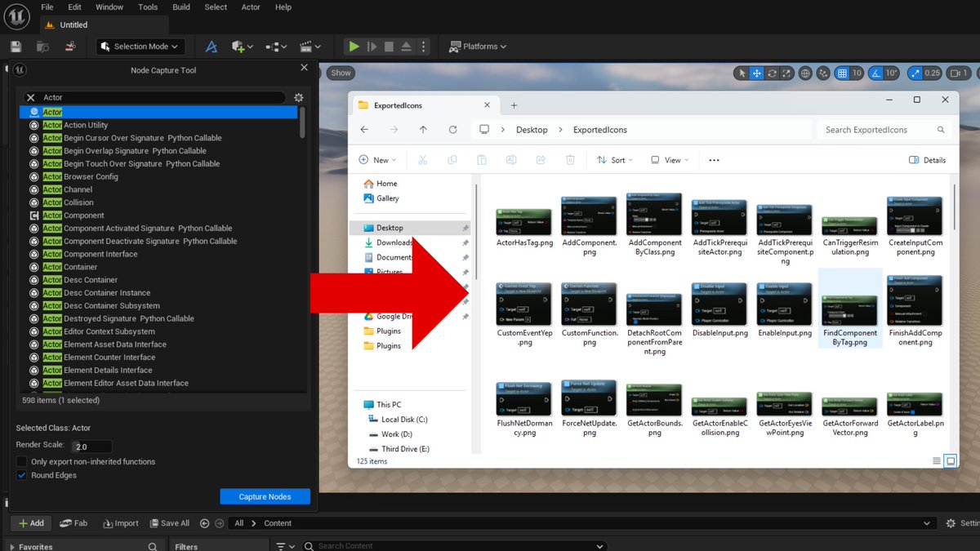This screenshot has width=980, height=551.
Task: Click the globe icon for world transform space
Action: 805,73
